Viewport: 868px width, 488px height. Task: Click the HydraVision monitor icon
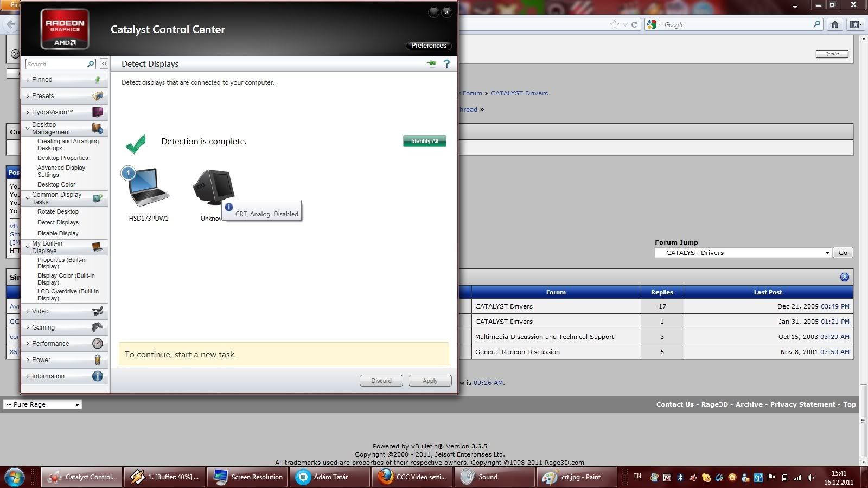tap(98, 112)
